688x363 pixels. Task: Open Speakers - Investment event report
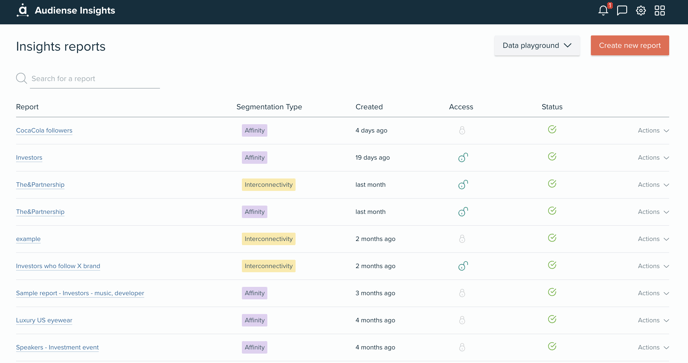coord(57,347)
